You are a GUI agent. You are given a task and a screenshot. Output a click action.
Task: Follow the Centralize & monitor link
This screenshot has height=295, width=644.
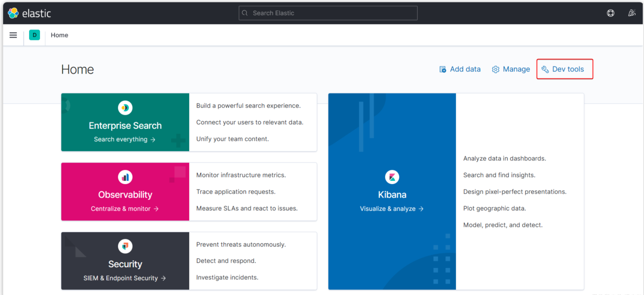125,209
